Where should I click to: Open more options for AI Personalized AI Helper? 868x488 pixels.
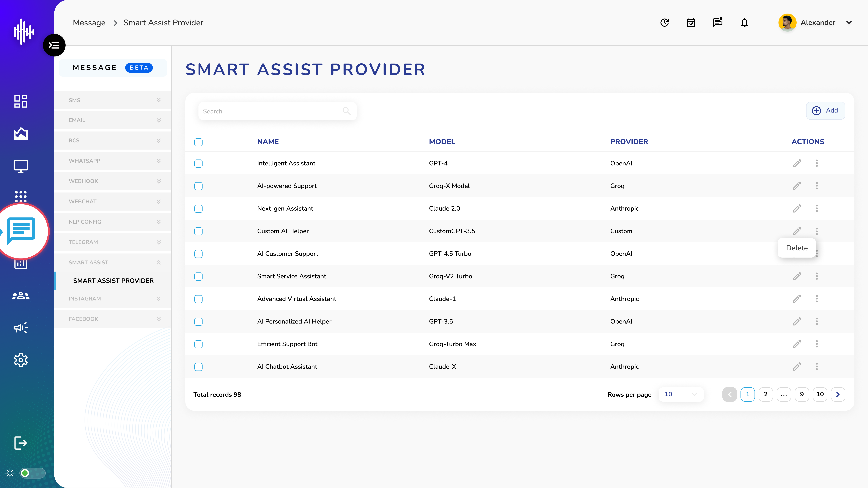(x=817, y=321)
